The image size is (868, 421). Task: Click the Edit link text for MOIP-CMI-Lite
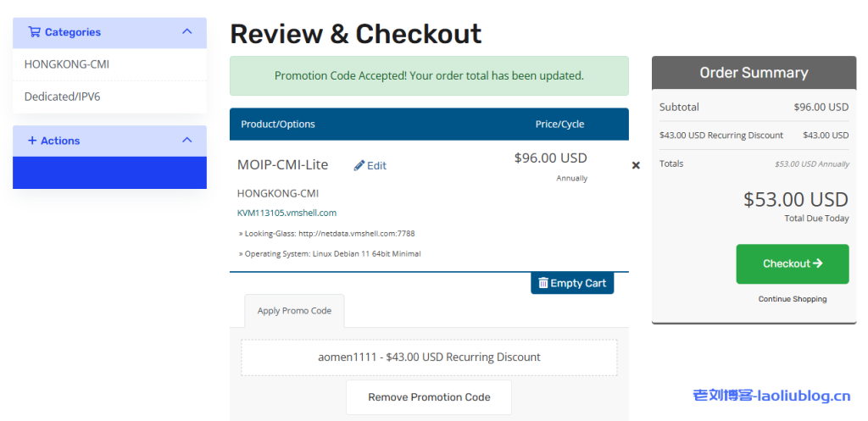coord(376,166)
